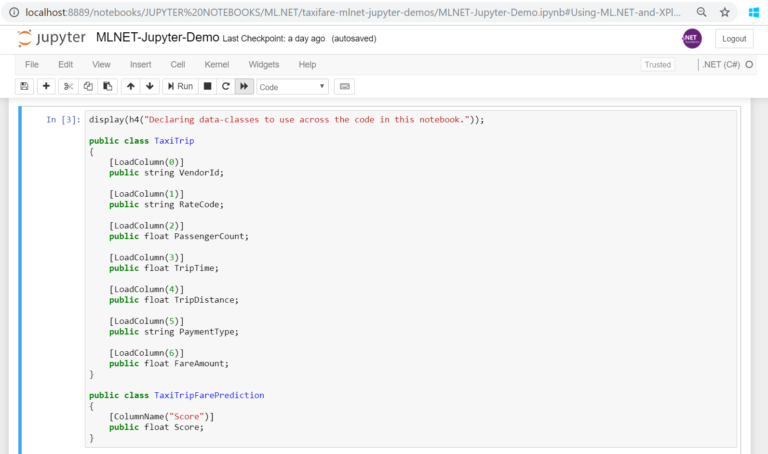Click the Trusted notebook indicator

(658, 65)
